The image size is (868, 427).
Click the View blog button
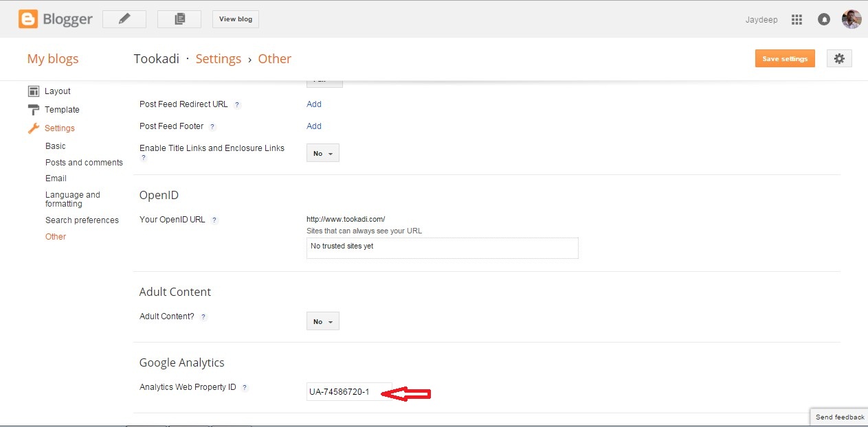tap(236, 19)
